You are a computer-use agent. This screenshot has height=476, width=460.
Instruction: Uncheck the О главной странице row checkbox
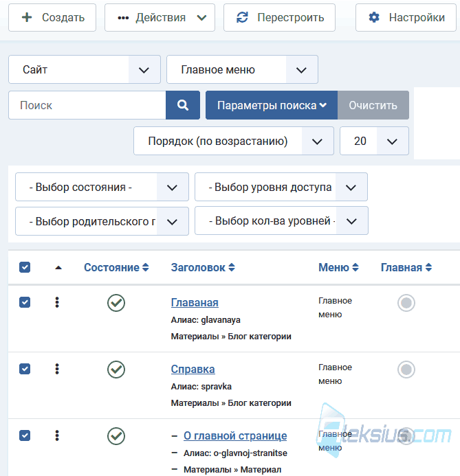point(25,435)
